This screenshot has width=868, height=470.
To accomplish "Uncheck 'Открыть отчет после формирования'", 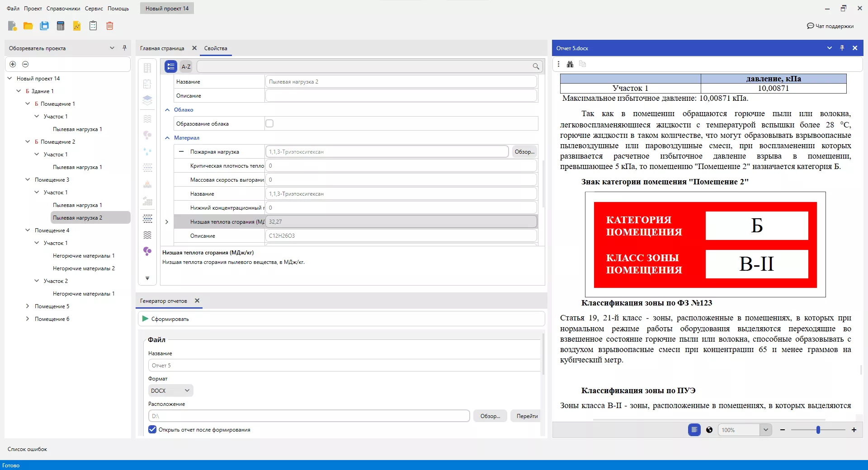I will pyautogui.click(x=152, y=429).
